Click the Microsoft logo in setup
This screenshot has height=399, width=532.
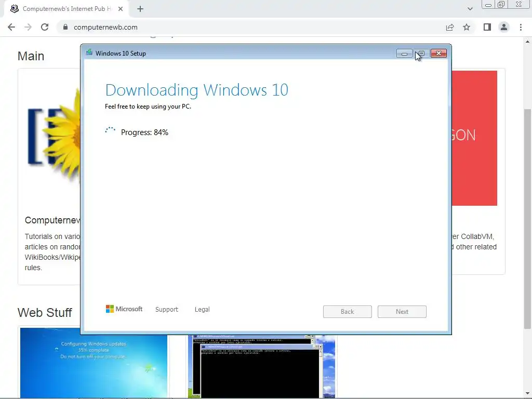coord(124,309)
